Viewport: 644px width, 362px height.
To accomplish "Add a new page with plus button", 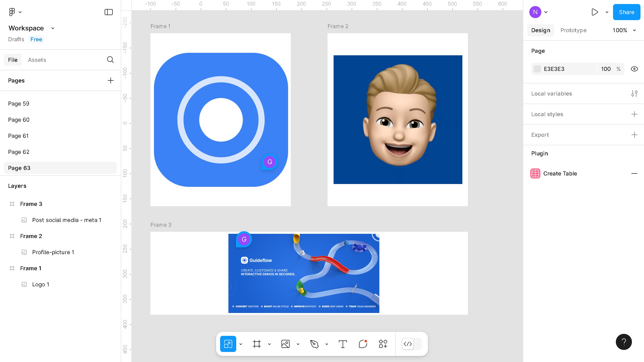I will [110, 80].
